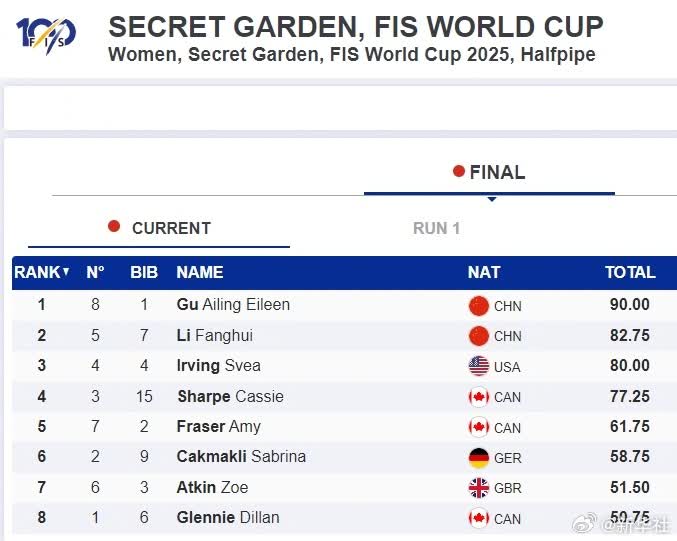Open athlete Li Fanghui's profile
Viewport: 677px width, 541px height.
pos(214,335)
